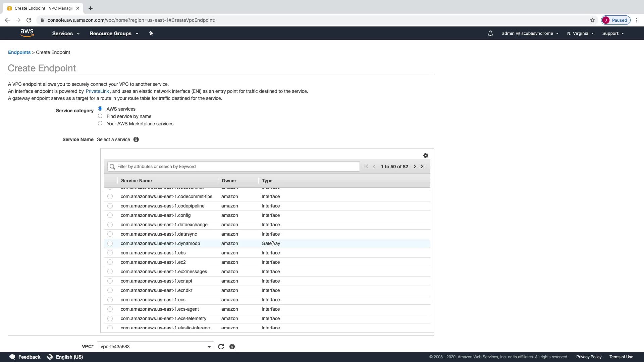644x362 pixels.
Task: Click the Service Name info icon
Action: [136, 139]
